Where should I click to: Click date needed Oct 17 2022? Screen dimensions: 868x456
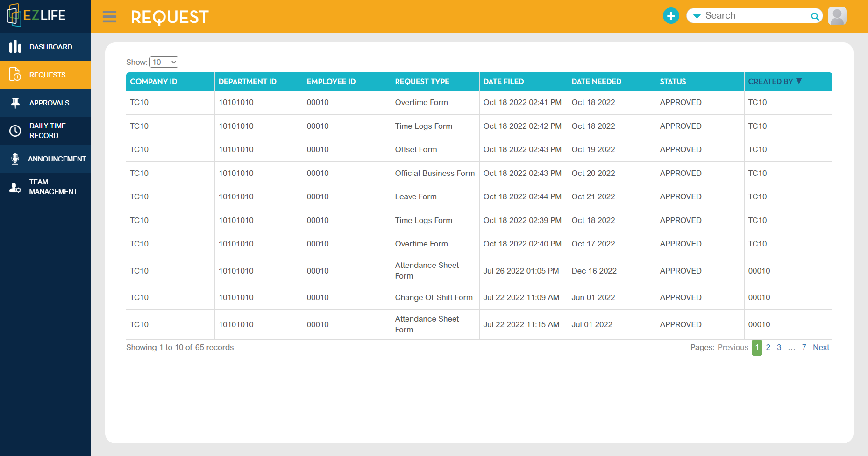(x=593, y=244)
